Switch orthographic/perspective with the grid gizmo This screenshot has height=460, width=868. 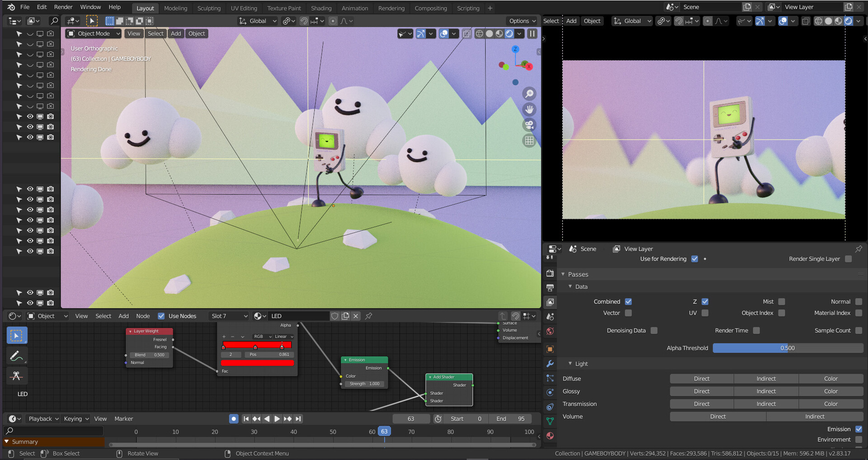[529, 141]
